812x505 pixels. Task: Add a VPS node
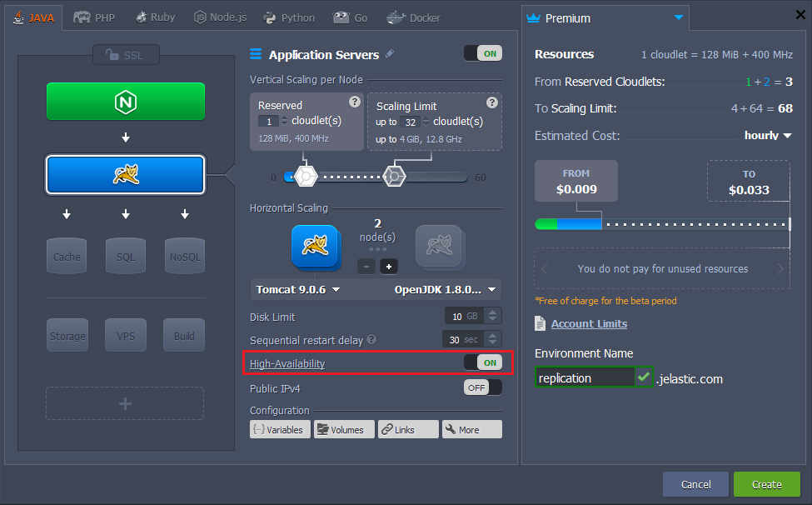[x=126, y=336]
